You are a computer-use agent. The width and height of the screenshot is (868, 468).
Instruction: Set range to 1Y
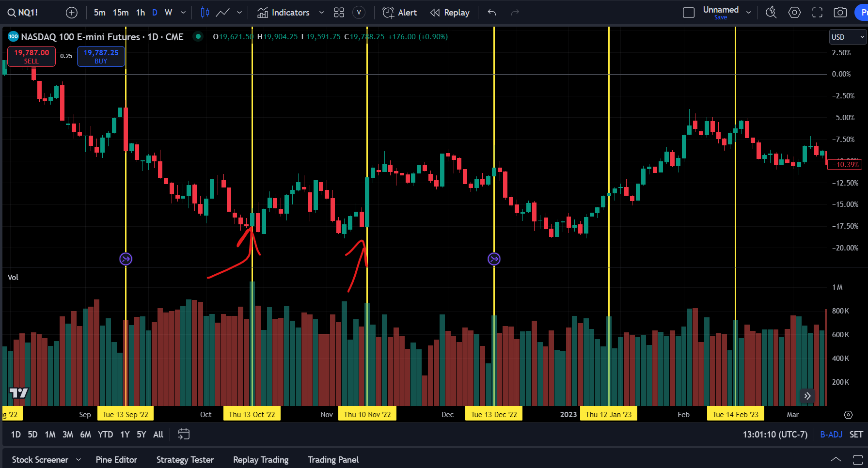pos(125,435)
